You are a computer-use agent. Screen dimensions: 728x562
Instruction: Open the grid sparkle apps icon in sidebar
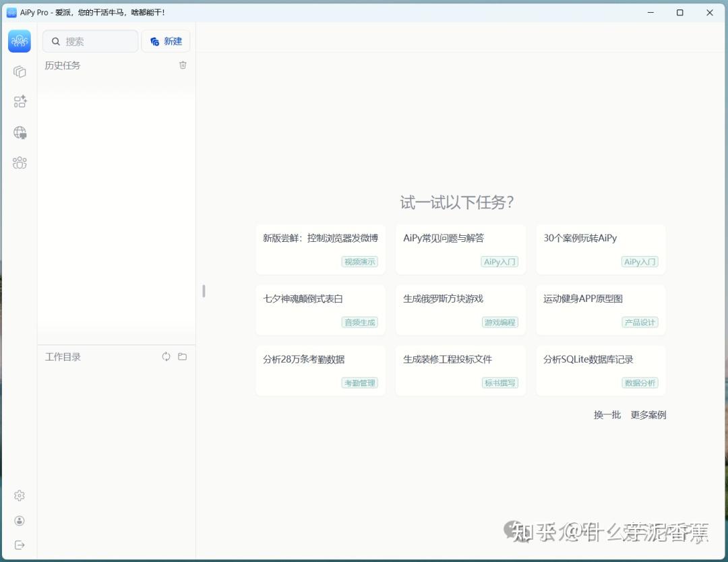tap(20, 102)
